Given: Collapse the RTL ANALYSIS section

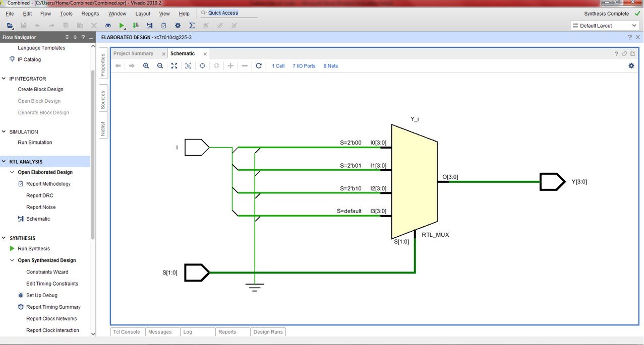Looking at the screenshot, I should [4, 162].
